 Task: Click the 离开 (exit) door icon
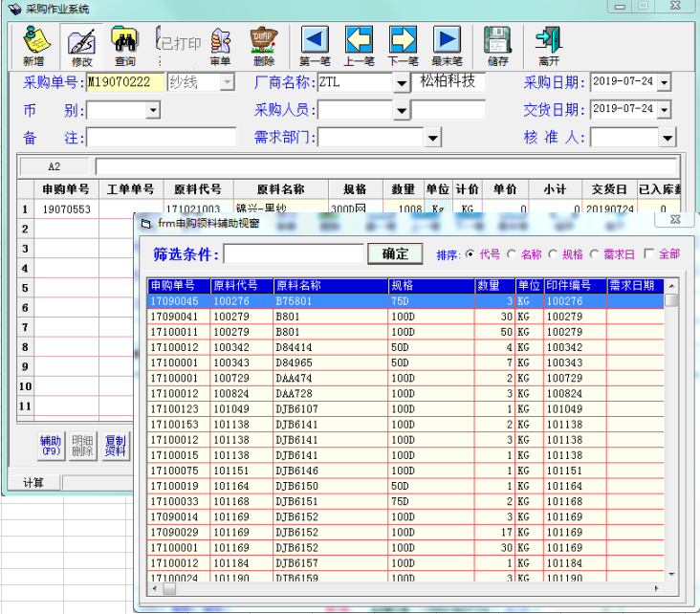coord(549,46)
